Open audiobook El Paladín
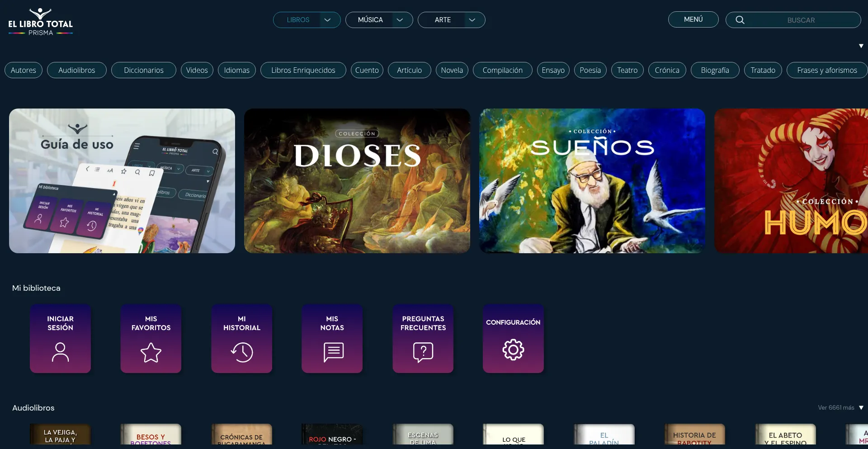Image resolution: width=868 pixels, height=449 pixels. pyautogui.click(x=604, y=435)
